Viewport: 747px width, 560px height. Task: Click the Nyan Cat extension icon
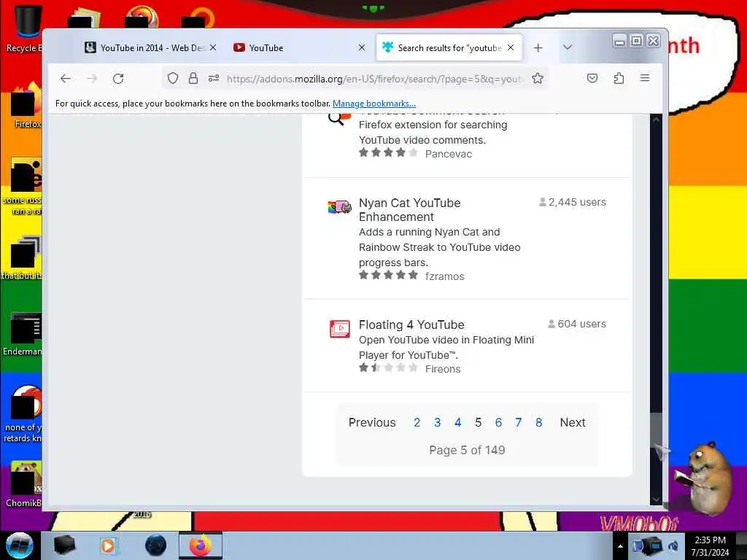click(x=340, y=207)
